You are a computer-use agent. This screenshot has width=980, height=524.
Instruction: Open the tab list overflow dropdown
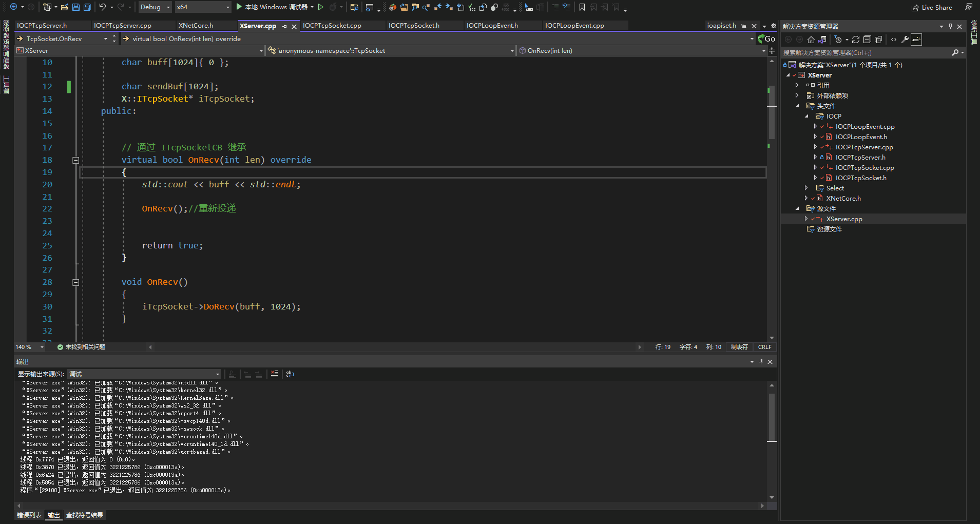coord(764,26)
